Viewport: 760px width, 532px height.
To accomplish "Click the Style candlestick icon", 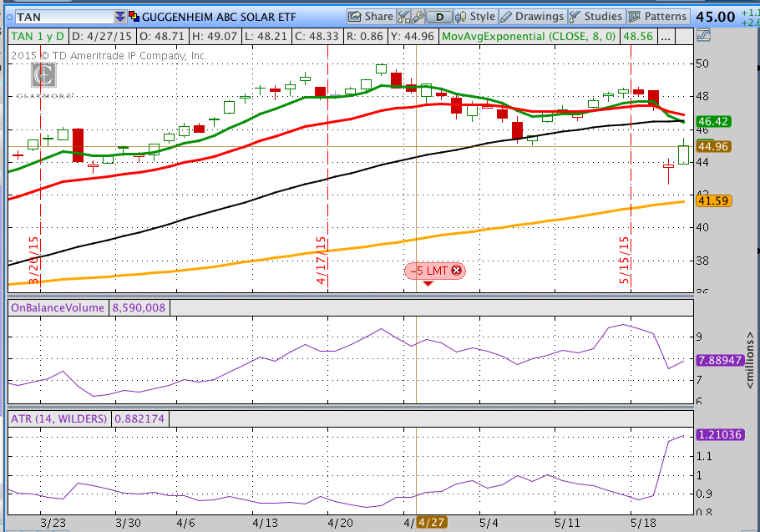I will coord(460,17).
